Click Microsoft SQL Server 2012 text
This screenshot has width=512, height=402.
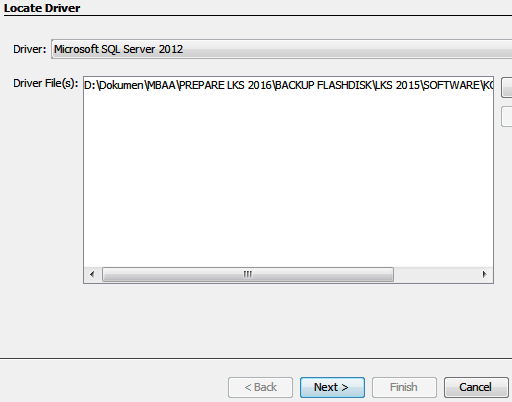point(118,49)
